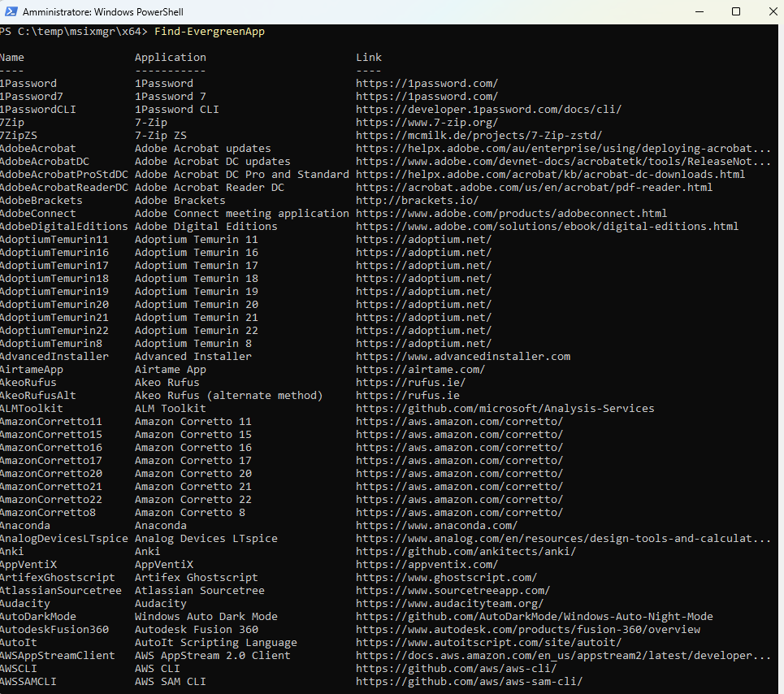The height and width of the screenshot is (694, 784).
Task: Click the 'PS C:\temp\msixmgr\x64>' prompt
Action: click(74, 32)
